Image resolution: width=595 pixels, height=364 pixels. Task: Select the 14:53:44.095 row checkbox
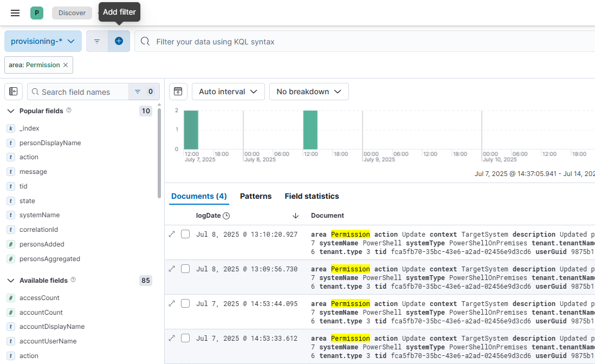pyautogui.click(x=185, y=303)
